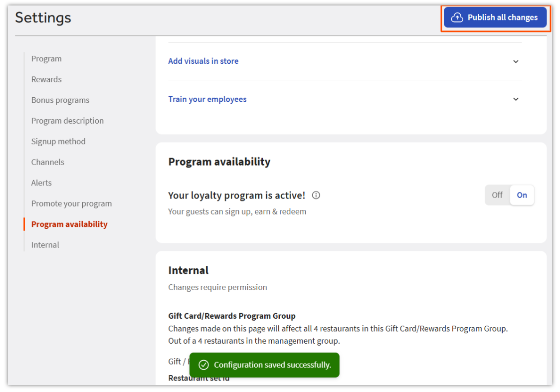Jump to Program description

(67, 121)
